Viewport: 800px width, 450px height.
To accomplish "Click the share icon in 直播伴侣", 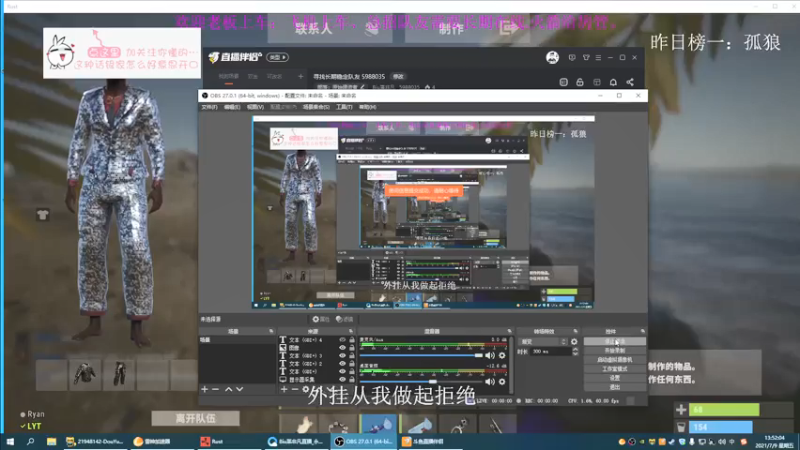I will (630, 82).
